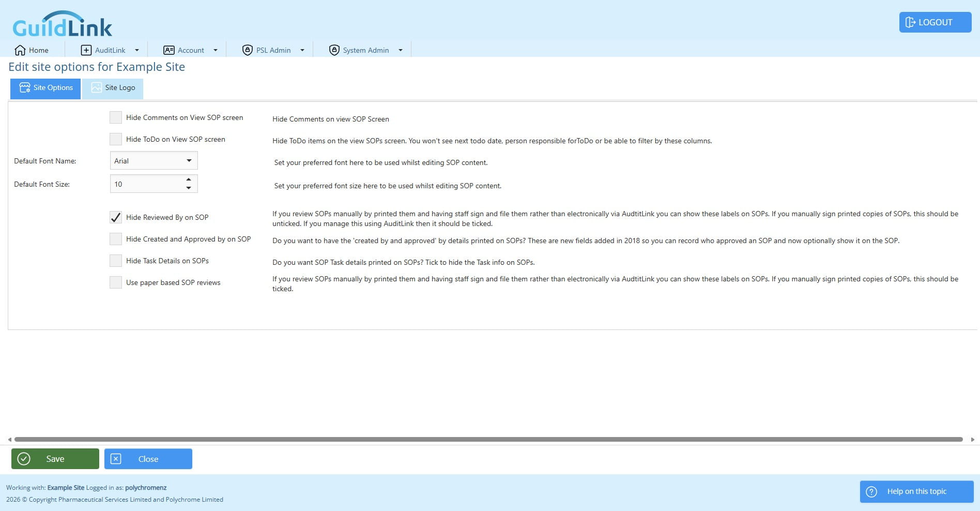Enable Hide Comments on View SOP screen
The height and width of the screenshot is (511, 980).
(x=116, y=117)
